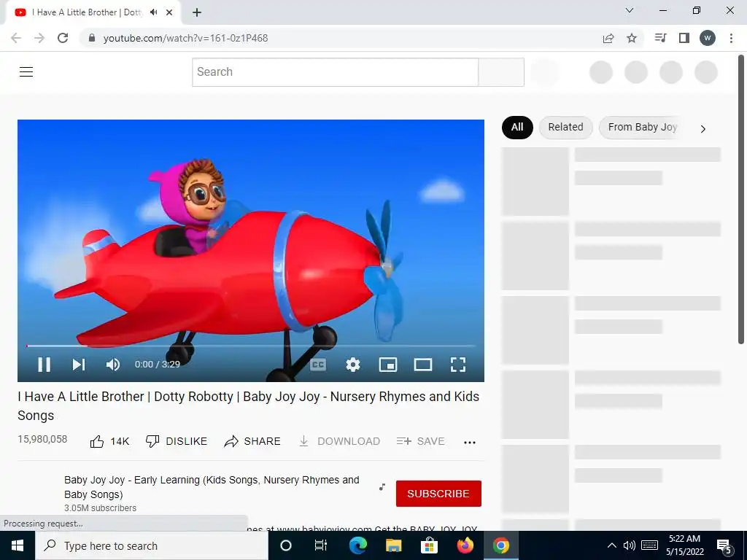
Task: Skip to the next video
Action: 79,365
